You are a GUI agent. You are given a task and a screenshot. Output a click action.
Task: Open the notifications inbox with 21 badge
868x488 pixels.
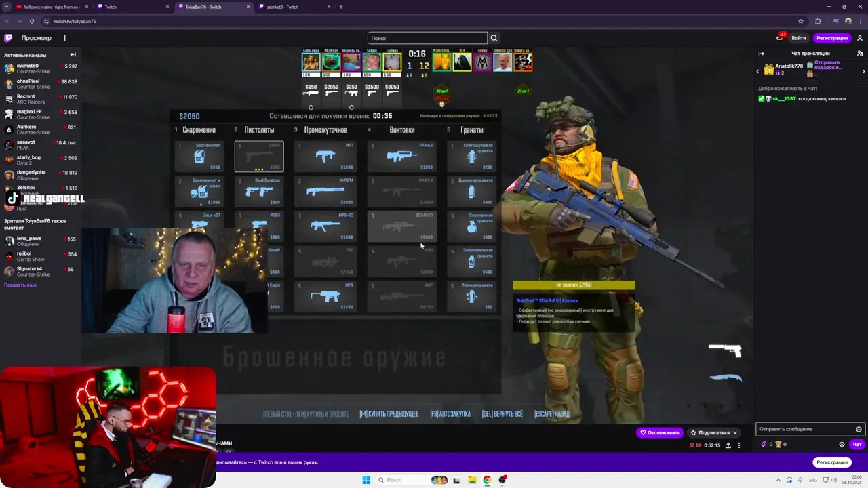(x=780, y=38)
